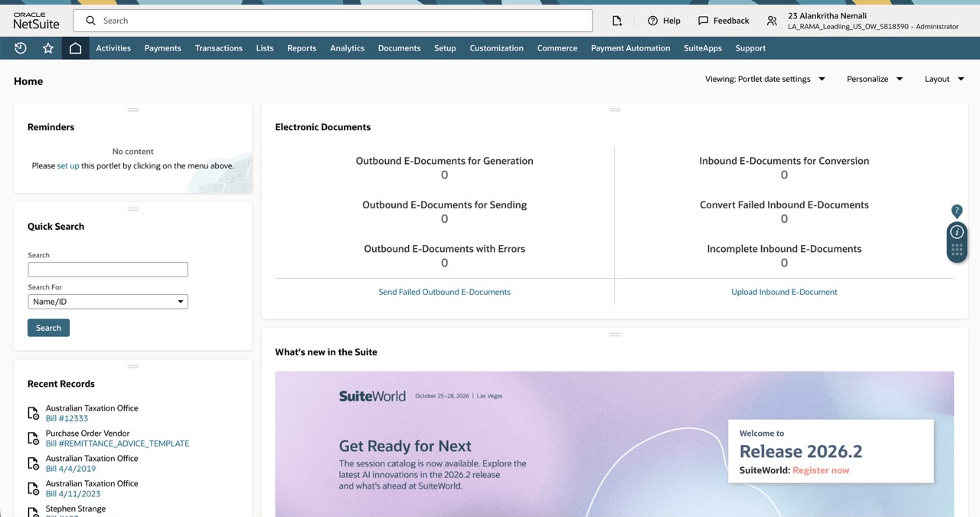Click the SuiteWorld Get Ready for Next banner
The image size is (980, 517).
(615, 444)
